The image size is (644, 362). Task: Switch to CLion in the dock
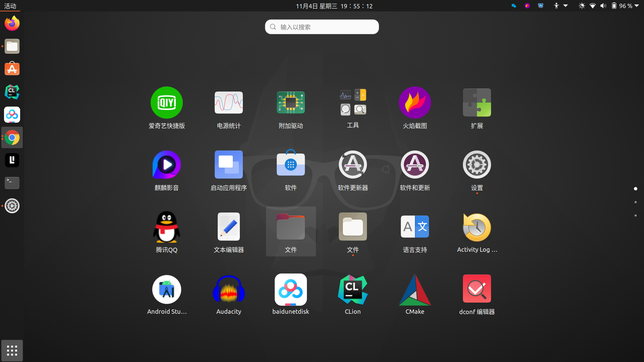[12, 92]
